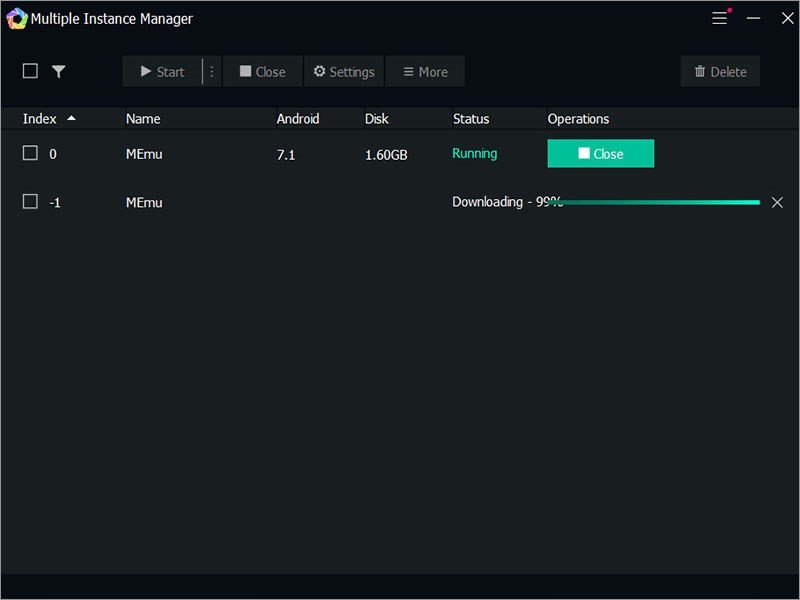This screenshot has height=600, width=800.
Task: Expand the three-dot options next to Start
Action: point(212,71)
